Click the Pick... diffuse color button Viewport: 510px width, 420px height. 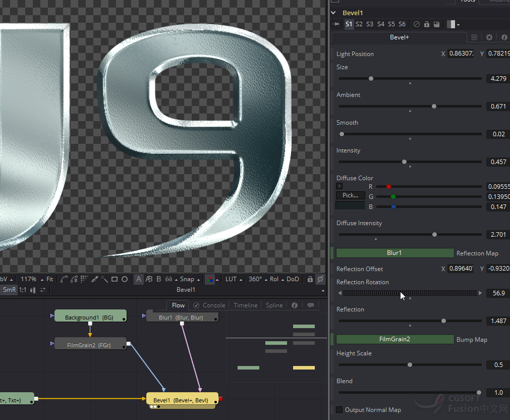coord(350,195)
